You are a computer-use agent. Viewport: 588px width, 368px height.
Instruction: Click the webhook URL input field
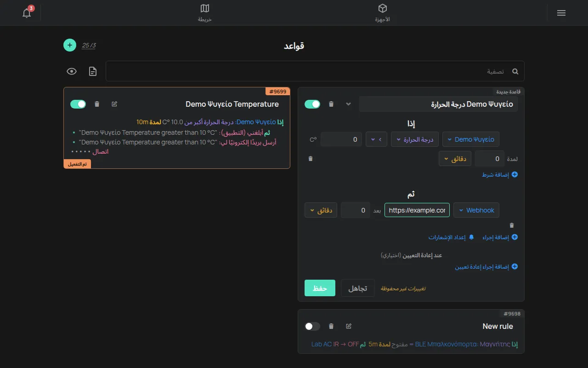(x=417, y=210)
